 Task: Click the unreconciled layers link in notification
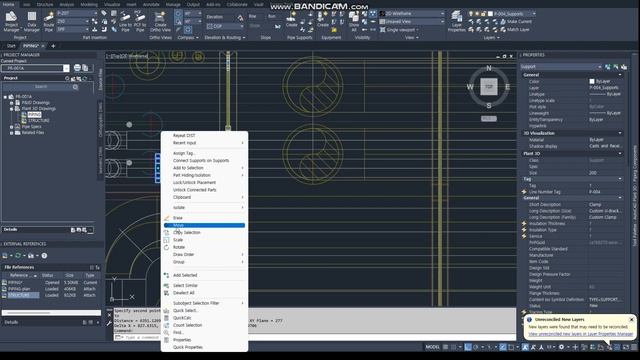tap(580, 334)
